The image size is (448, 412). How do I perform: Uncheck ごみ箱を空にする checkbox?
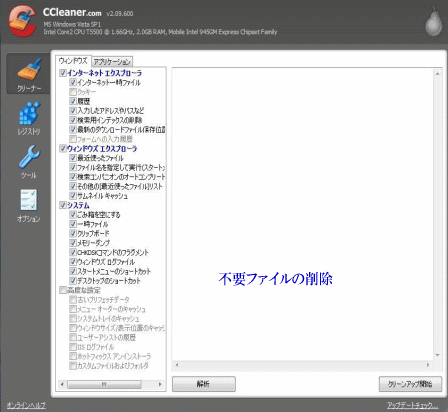coord(73,214)
